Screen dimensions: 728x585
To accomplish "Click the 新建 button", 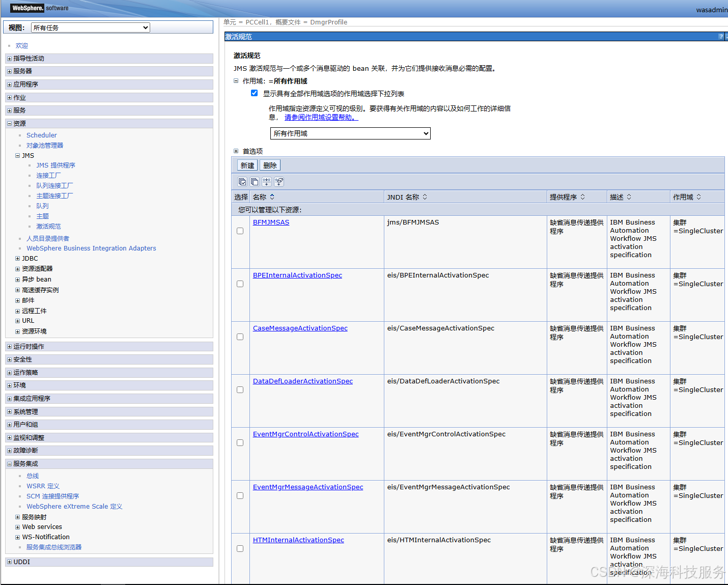I will tap(247, 165).
